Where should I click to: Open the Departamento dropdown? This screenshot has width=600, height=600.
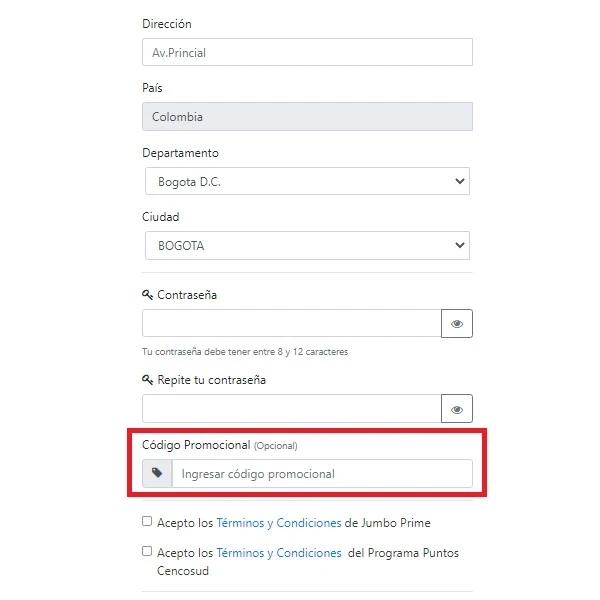pos(306,181)
